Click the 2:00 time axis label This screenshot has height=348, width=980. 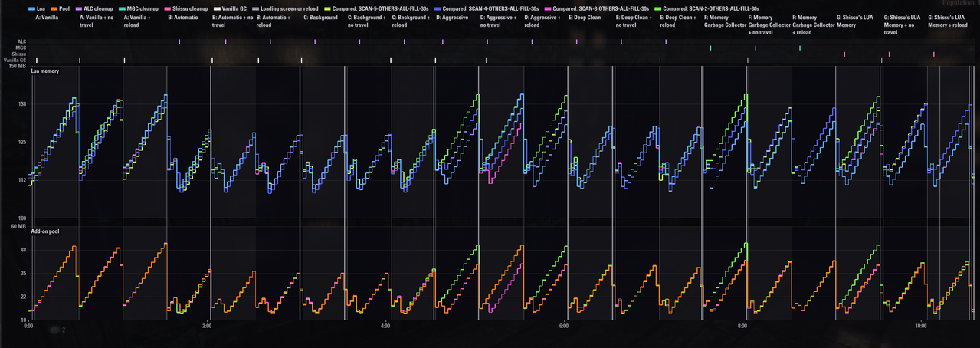click(207, 326)
